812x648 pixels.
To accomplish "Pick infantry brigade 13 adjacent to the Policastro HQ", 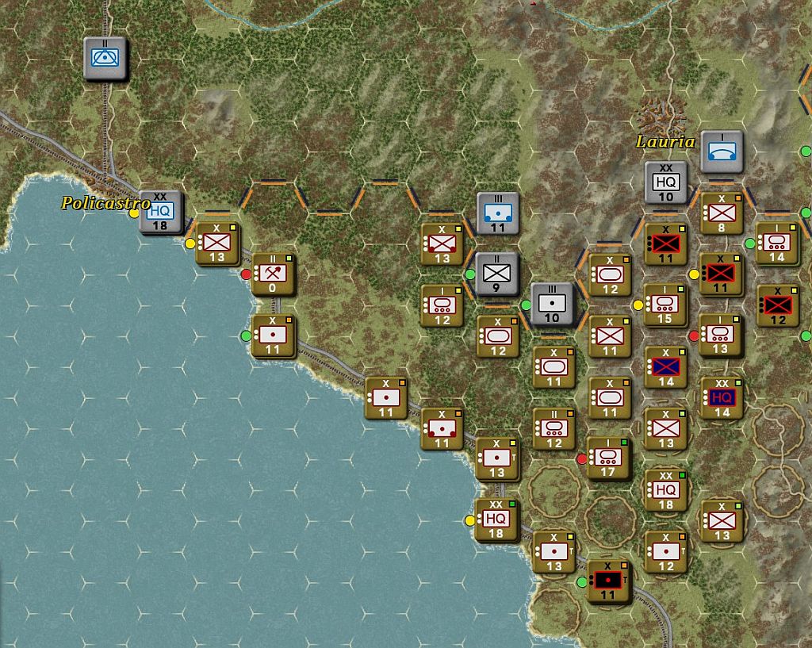I will (217, 243).
